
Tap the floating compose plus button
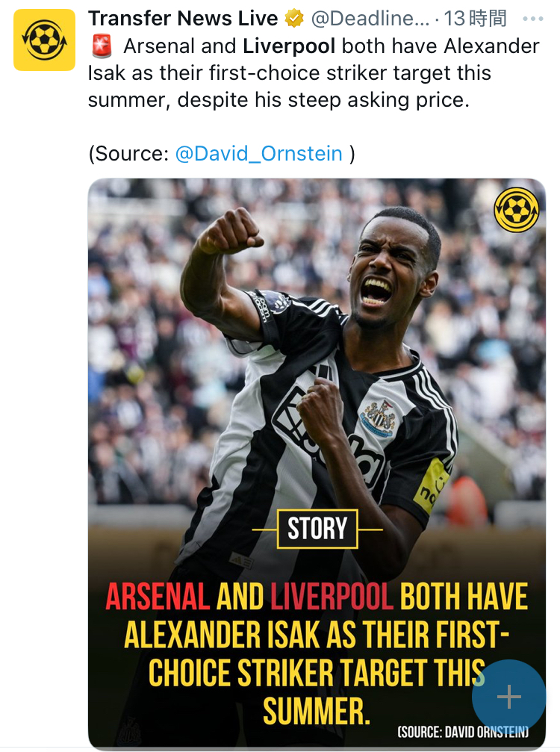pyautogui.click(x=508, y=697)
